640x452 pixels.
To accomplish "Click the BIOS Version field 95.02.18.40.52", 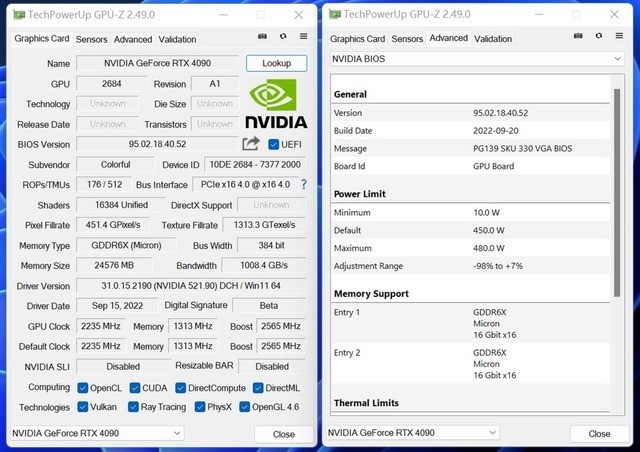I will 157,144.
